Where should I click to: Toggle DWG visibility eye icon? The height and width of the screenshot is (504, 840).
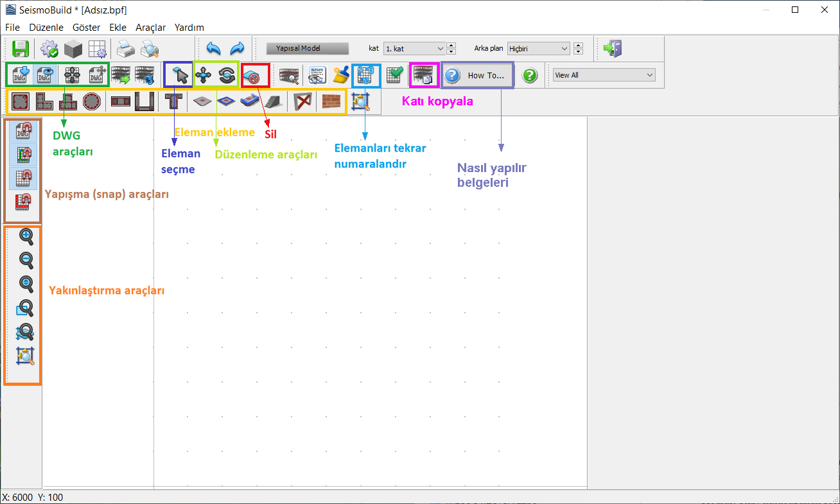pyautogui.click(x=44, y=76)
